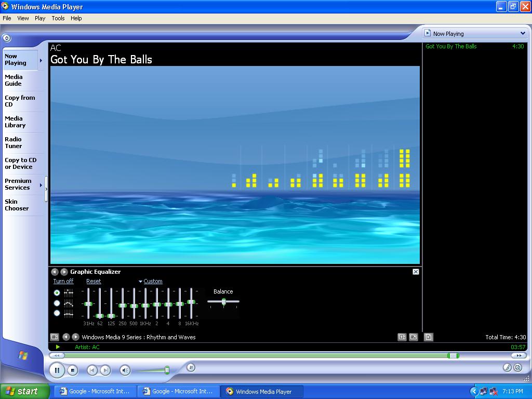The image size is (532, 399).
Task: Switch to second Google Internet Explorer taskbar window
Action: (179, 391)
